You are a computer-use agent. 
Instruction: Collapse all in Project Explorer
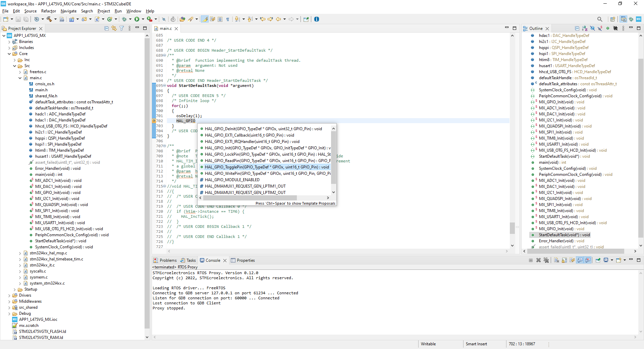(x=106, y=29)
